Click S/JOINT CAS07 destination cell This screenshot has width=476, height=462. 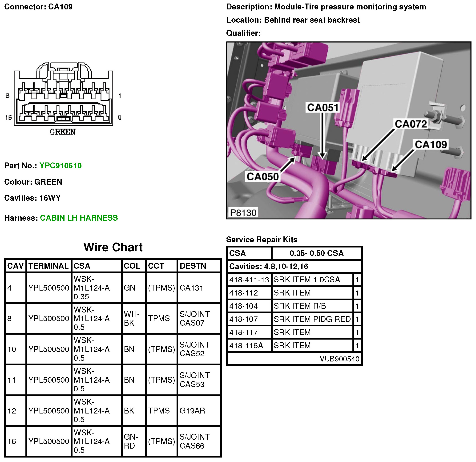pyautogui.click(x=194, y=318)
